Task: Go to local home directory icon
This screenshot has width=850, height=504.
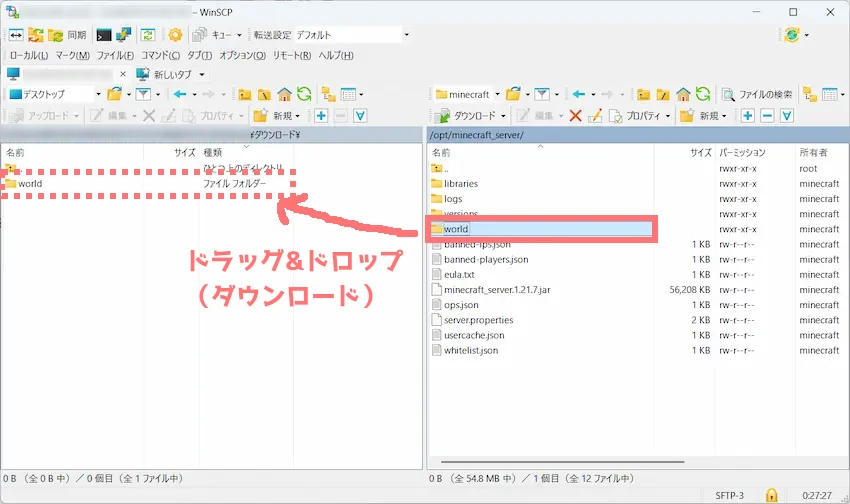Action: (284, 94)
